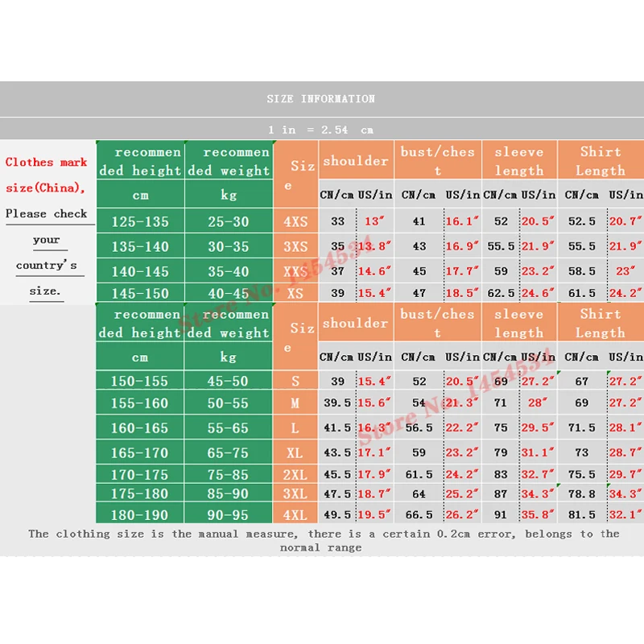
Task: Click the "50-55" weight cell
Action: [x=228, y=403]
